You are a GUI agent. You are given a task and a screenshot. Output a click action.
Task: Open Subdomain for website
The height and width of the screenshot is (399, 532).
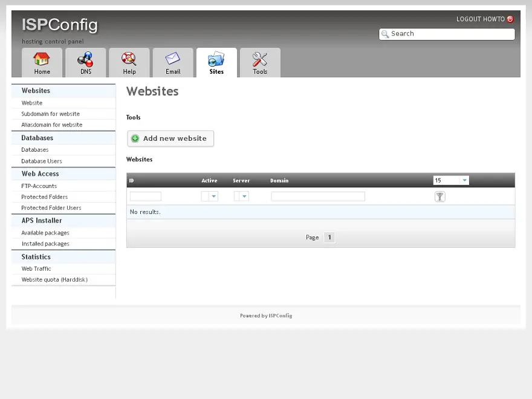pyautogui.click(x=51, y=114)
